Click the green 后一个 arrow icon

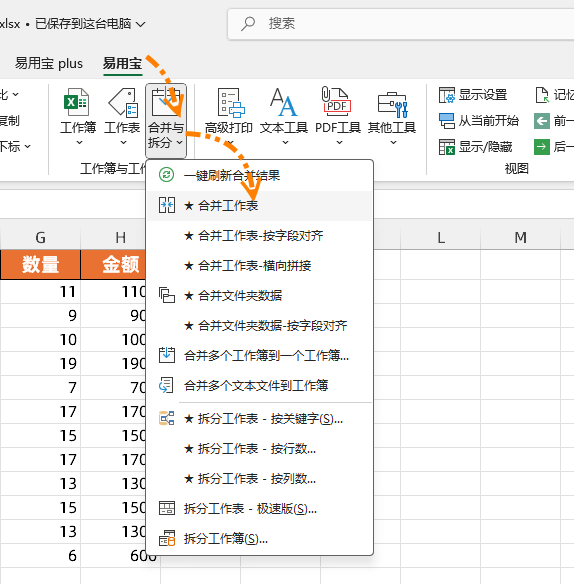point(542,147)
